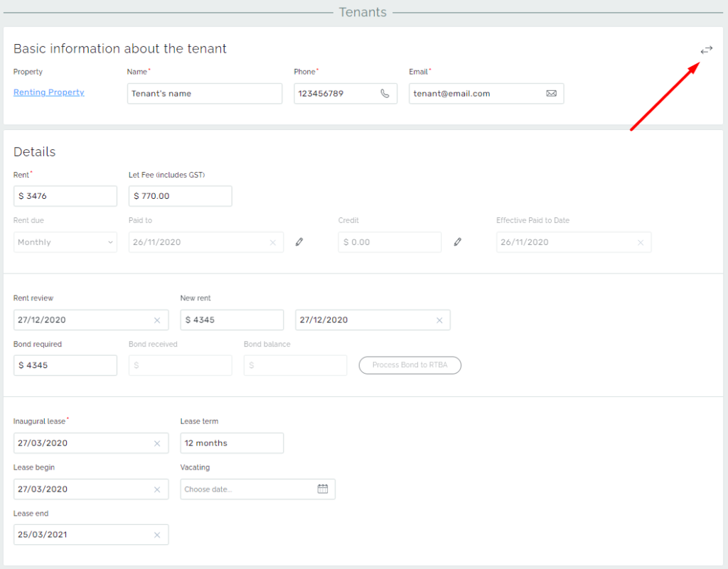Screen dimensions: 728x569
Task: Click the Process Bond to RTBA button
Action: [409, 365]
